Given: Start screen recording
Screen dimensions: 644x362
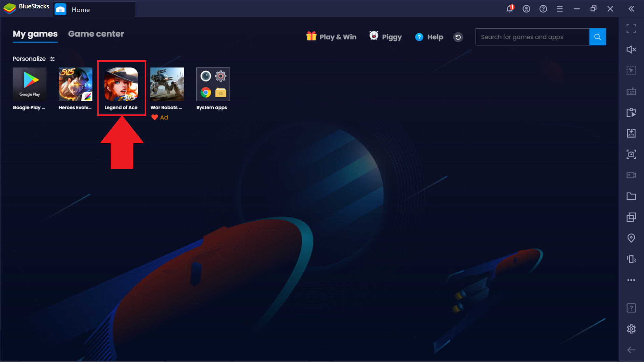Looking at the screenshot, I should 631,175.
